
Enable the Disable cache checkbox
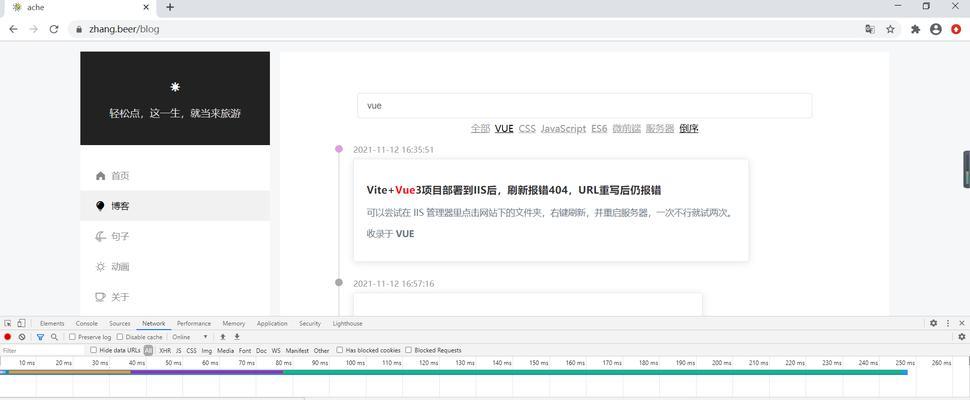[121, 337]
